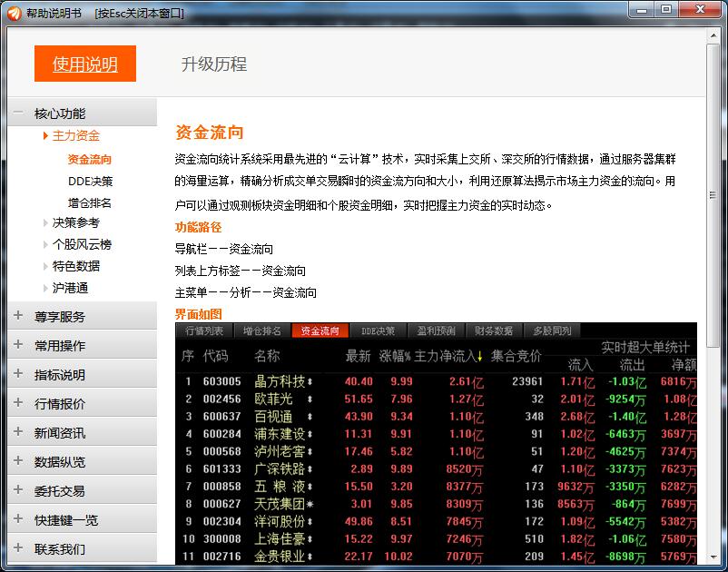Click the 资金流向 page title heading

coord(210,133)
